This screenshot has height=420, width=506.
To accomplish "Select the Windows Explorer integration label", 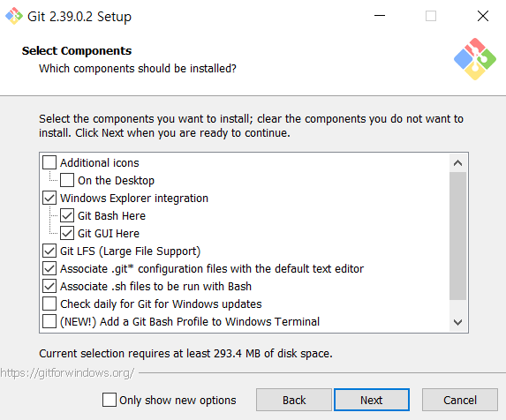I will [134, 199].
